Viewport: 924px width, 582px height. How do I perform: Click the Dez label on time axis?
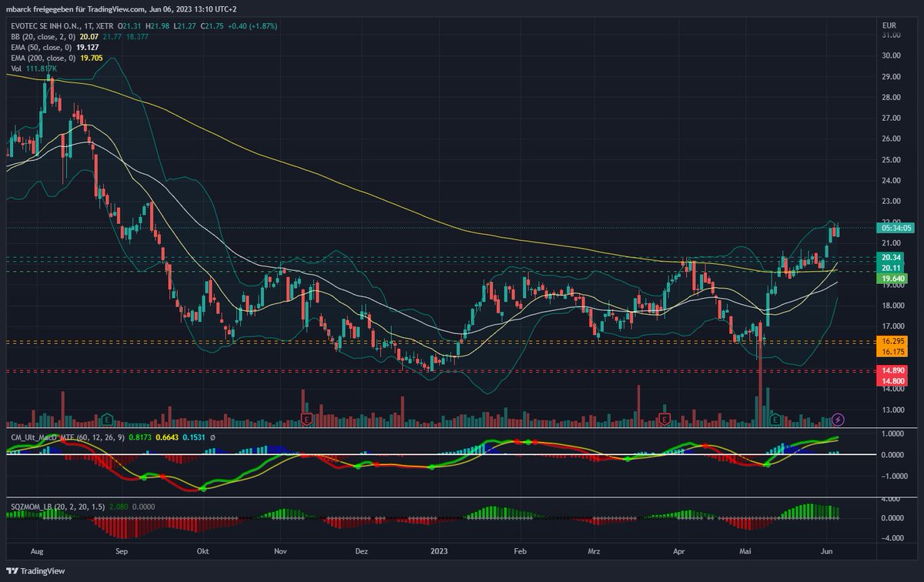pyautogui.click(x=362, y=551)
